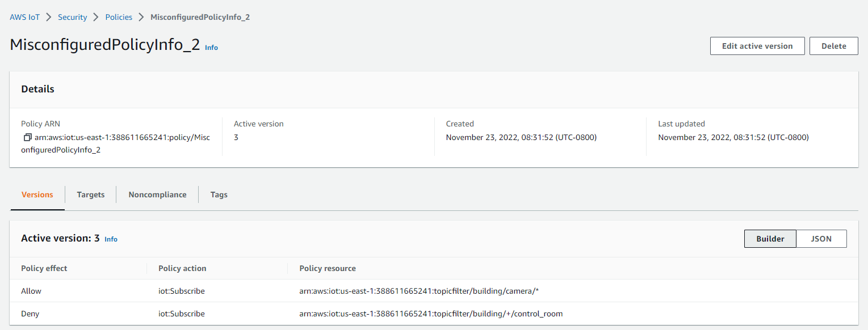The height and width of the screenshot is (330, 868).
Task: Switch to the Targets tab
Action: click(91, 194)
